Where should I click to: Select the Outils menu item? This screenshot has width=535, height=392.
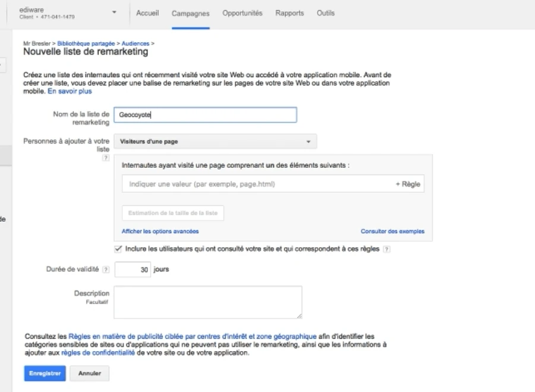click(325, 13)
